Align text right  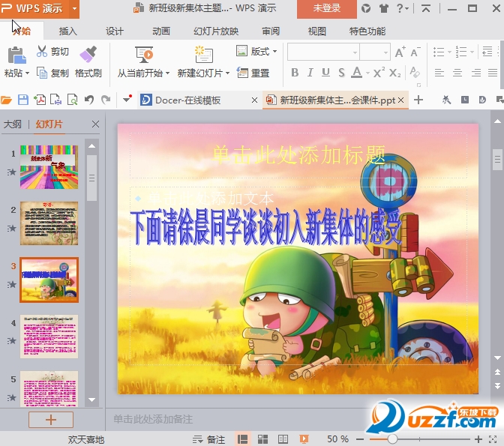coord(476,73)
